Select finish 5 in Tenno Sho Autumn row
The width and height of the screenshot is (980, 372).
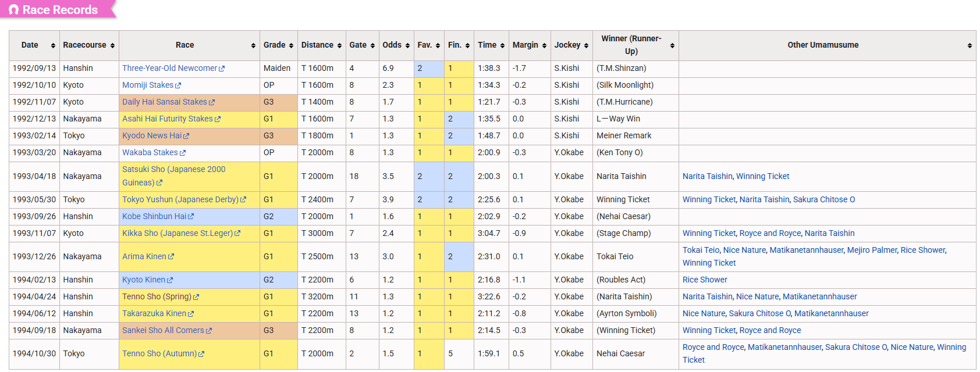point(459,353)
